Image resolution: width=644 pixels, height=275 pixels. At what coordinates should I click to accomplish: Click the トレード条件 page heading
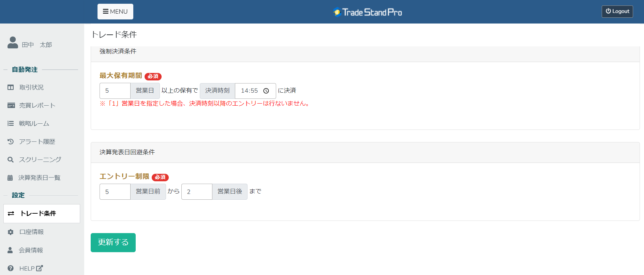[114, 34]
